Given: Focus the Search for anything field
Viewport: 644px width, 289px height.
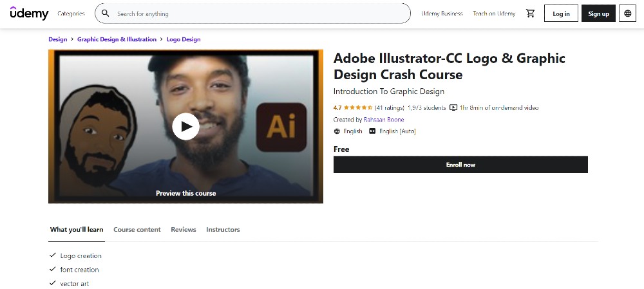Looking at the screenshot, I should (252, 14).
